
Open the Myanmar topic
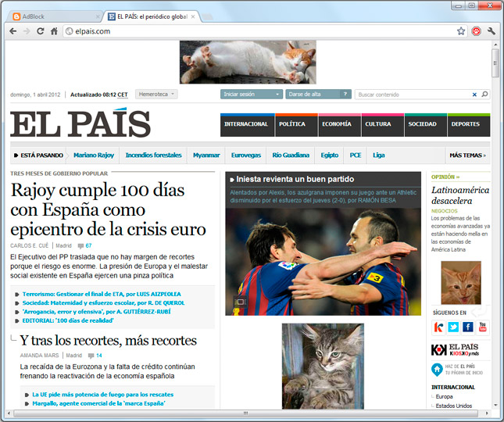(x=206, y=156)
